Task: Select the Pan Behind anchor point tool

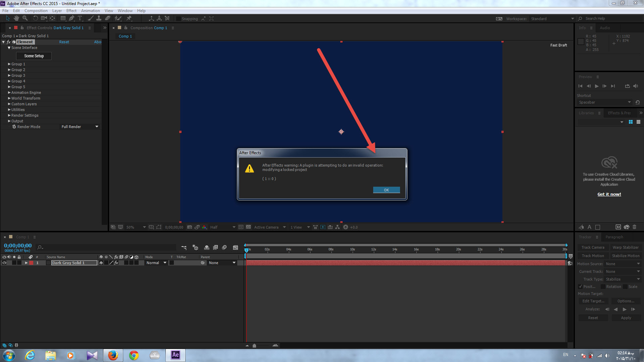Action: pos(53,18)
